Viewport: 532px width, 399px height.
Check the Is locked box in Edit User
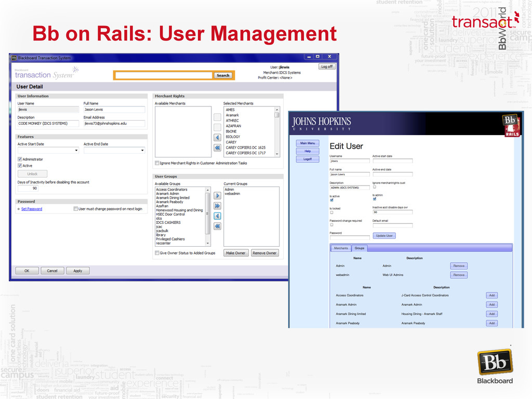pos(332,212)
